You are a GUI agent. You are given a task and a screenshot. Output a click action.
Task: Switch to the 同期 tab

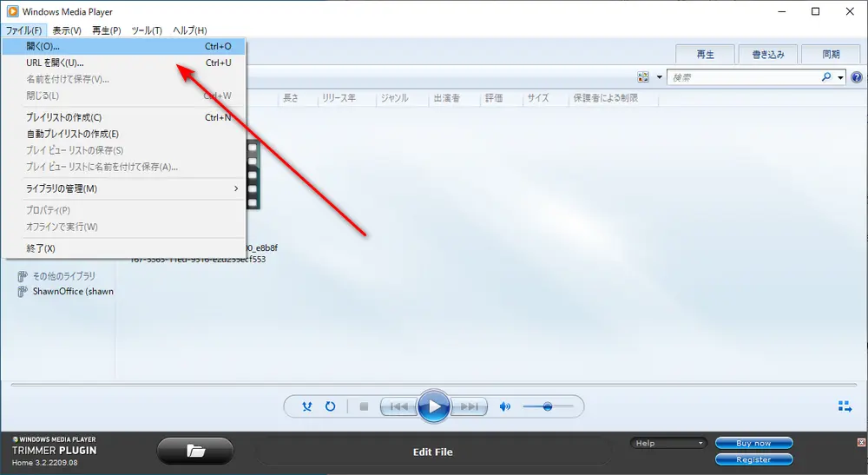(831, 54)
